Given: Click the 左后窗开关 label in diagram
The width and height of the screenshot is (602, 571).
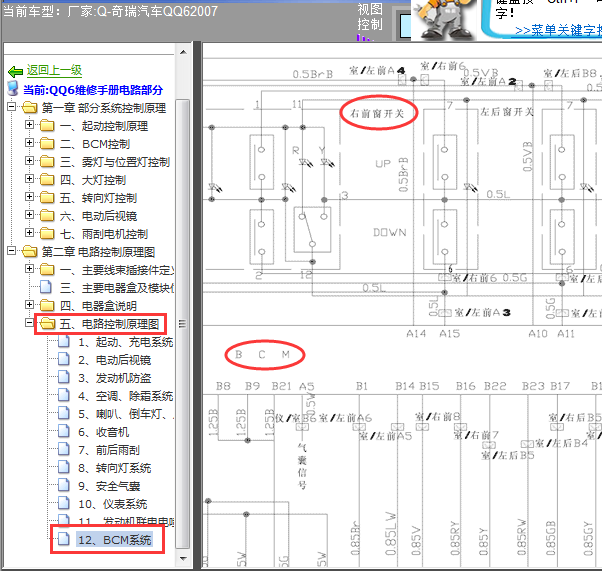Looking at the screenshot, I should tap(507, 112).
